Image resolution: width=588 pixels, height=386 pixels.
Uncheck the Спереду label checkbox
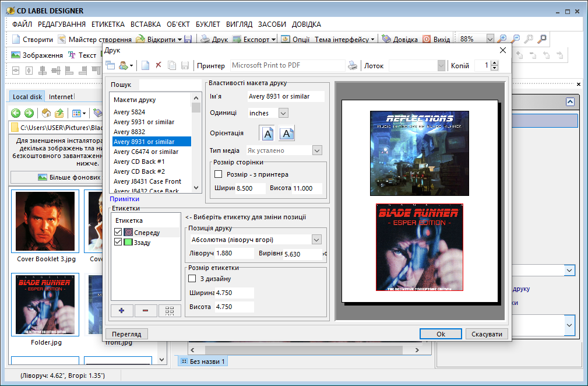click(118, 233)
